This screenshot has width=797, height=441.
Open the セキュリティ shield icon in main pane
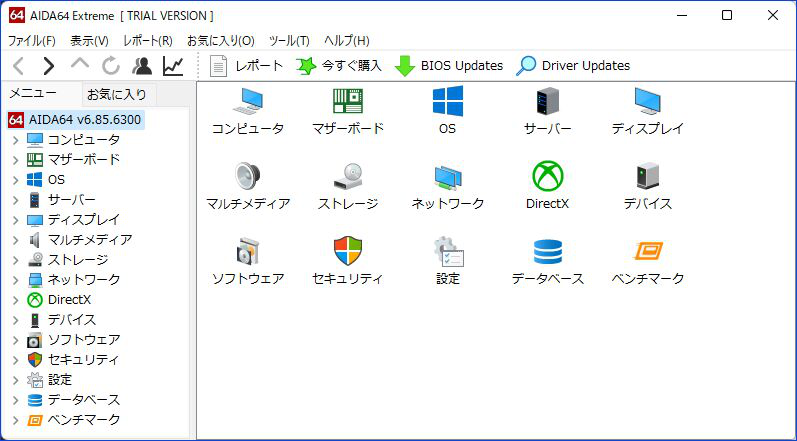tap(348, 251)
